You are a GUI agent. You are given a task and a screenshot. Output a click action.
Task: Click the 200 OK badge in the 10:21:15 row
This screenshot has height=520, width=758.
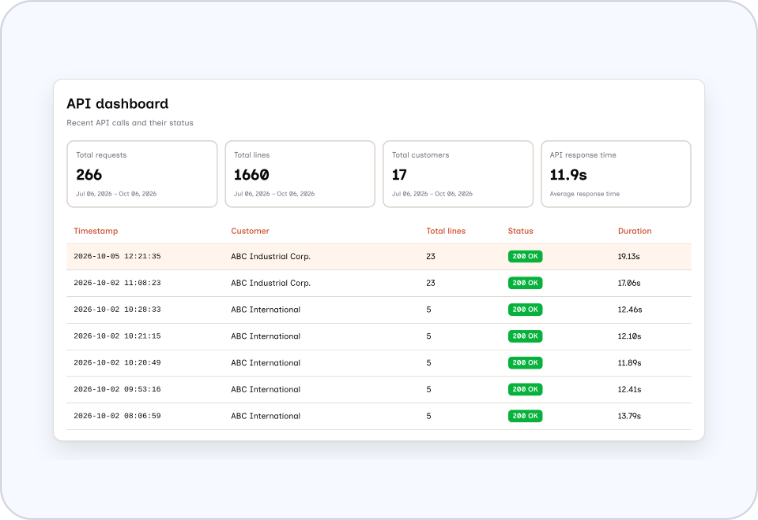pos(525,336)
